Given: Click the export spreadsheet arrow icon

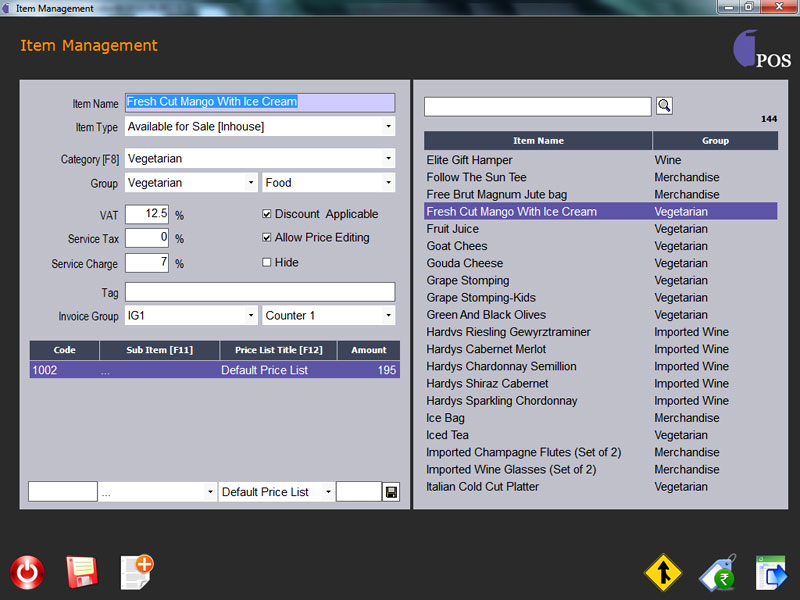Looking at the screenshot, I should click(771, 573).
